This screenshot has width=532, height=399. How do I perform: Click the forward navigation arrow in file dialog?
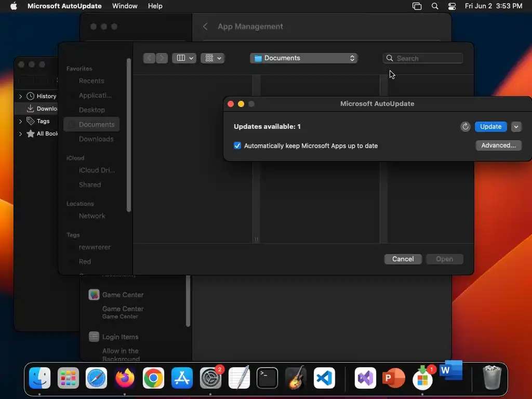[162, 58]
